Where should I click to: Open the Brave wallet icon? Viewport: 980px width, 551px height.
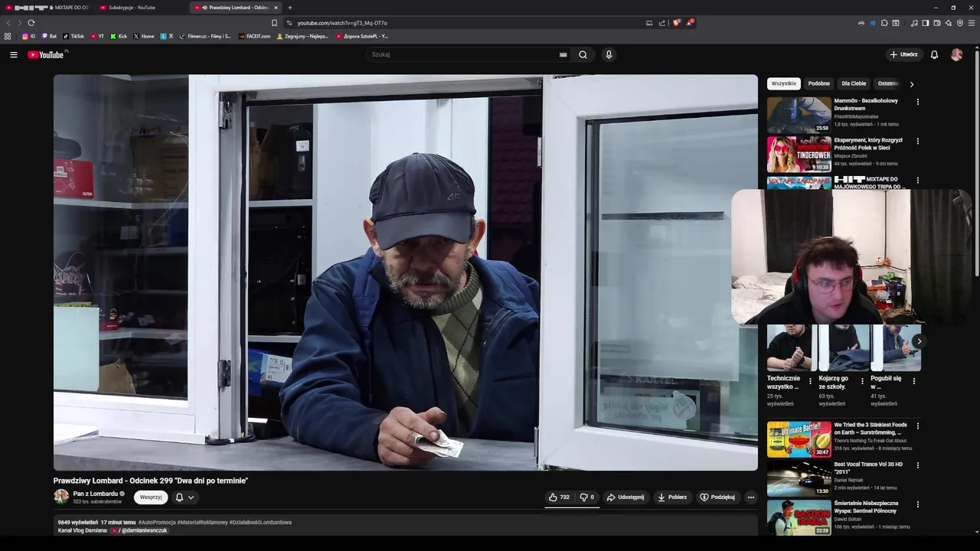pyautogui.click(x=937, y=23)
